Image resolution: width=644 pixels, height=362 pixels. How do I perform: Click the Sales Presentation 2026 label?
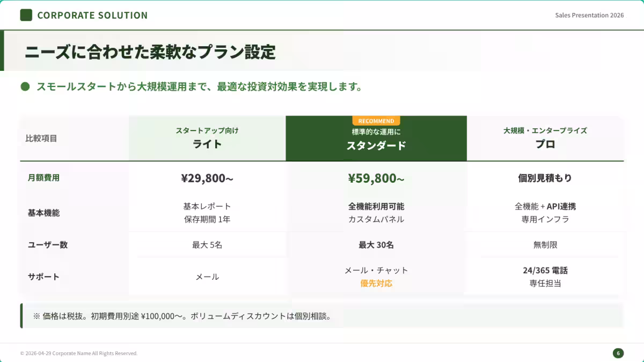pyautogui.click(x=589, y=16)
